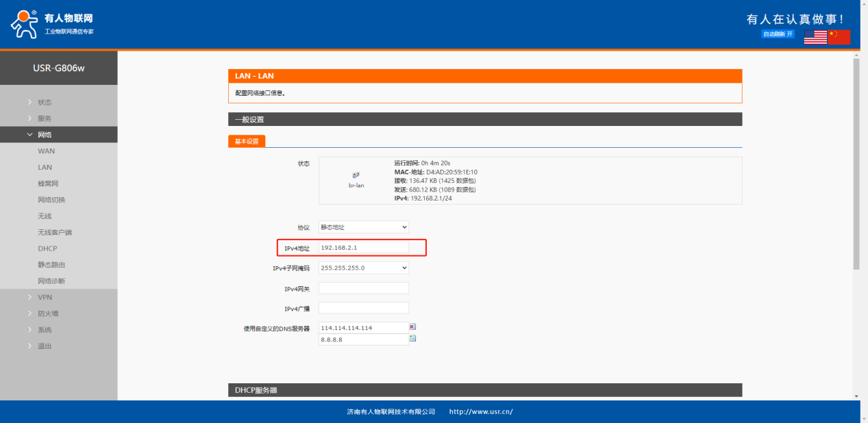Open the IPv4子网掩码 subnet mask dropdown
The width and height of the screenshot is (868, 423).
pos(364,268)
